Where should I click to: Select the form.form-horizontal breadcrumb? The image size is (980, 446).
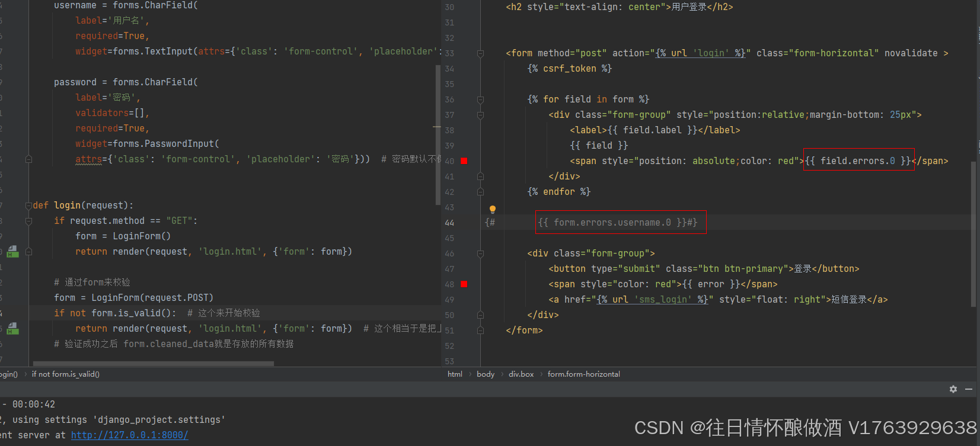point(584,374)
